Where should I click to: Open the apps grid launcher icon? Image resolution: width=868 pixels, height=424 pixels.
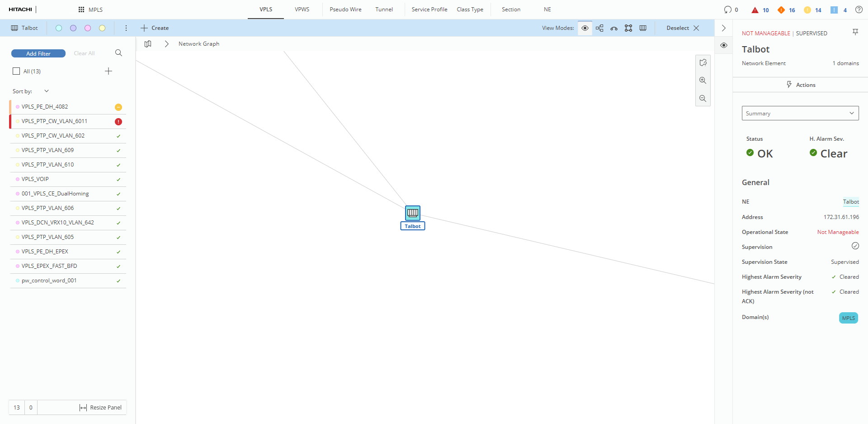[81, 10]
